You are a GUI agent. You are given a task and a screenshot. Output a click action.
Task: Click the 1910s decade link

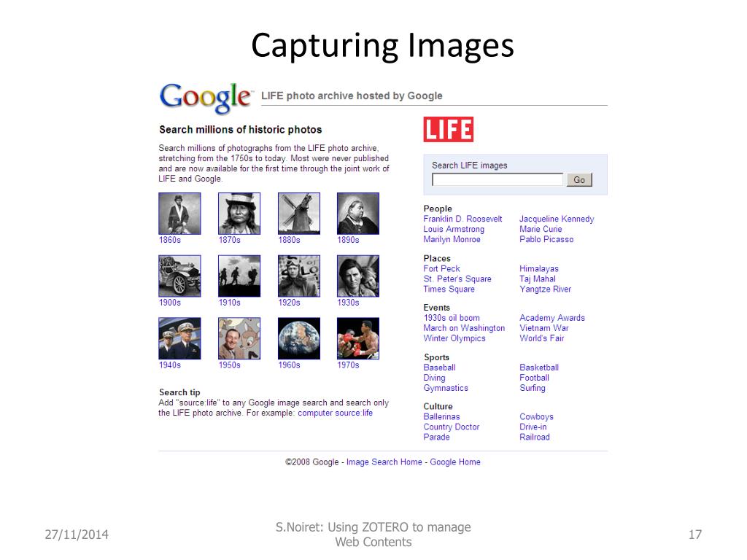click(229, 303)
